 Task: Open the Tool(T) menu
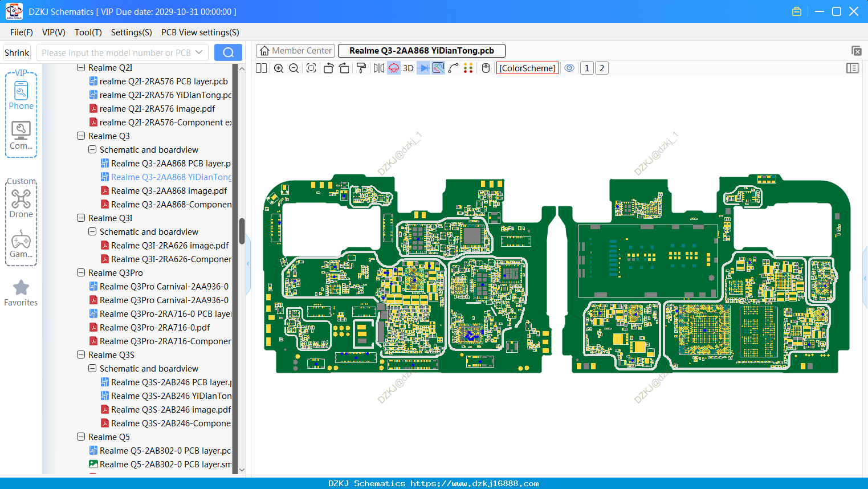(x=88, y=32)
